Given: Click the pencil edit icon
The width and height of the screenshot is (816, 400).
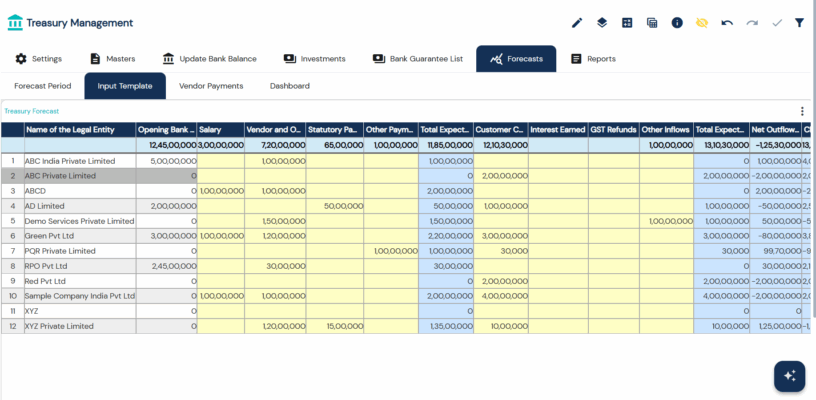Looking at the screenshot, I should click(577, 22).
